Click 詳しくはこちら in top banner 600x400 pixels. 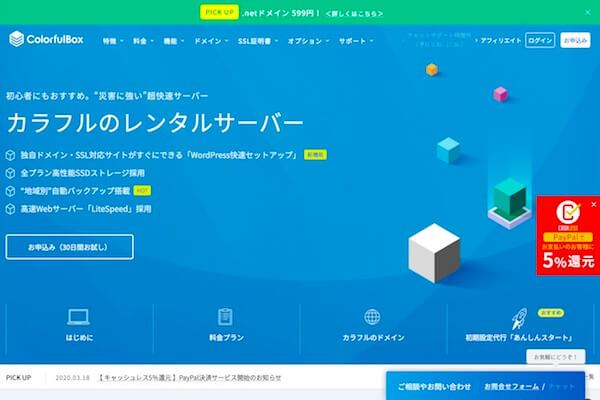pyautogui.click(x=354, y=14)
